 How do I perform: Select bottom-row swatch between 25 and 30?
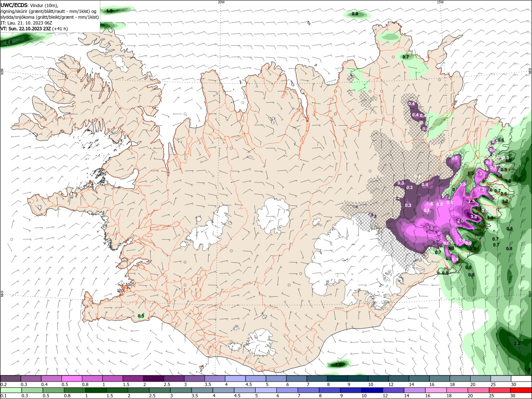tap(500, 390)
